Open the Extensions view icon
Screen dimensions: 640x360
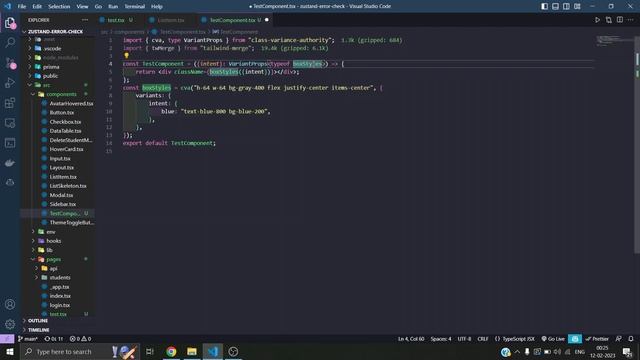(10, 103)
